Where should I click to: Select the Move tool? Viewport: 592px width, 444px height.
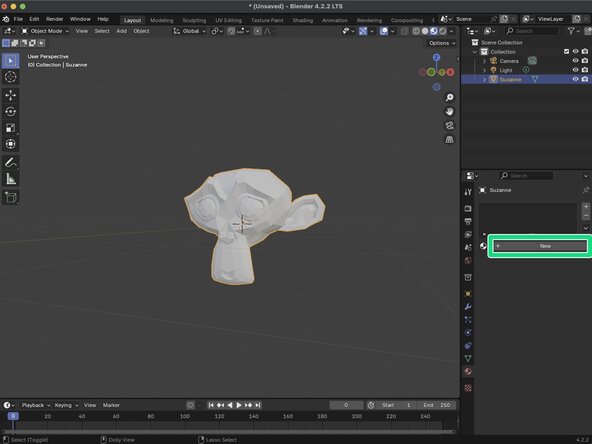pos(11,95)
